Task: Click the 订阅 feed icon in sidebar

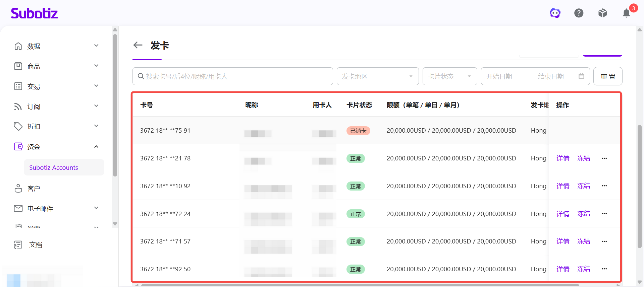Action: click(x=18, y=106)
